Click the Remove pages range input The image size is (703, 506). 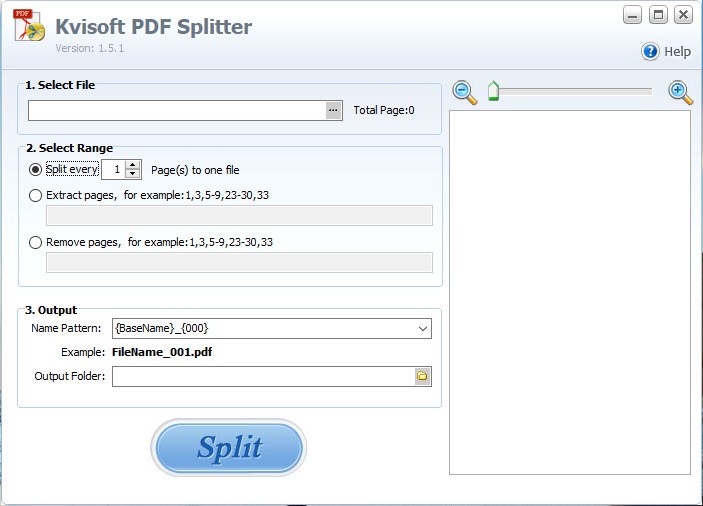tap(239, 262)
